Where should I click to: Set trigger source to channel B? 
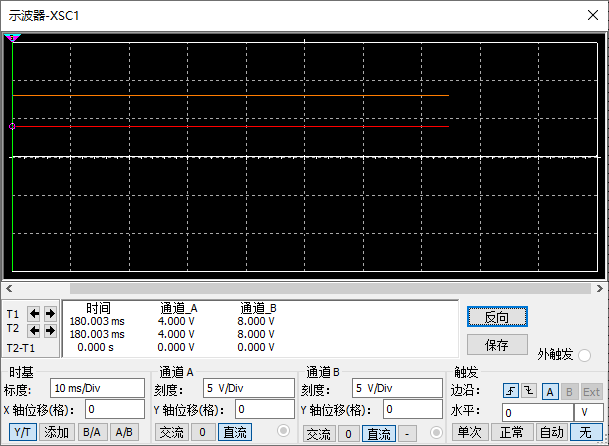tap(569, 392)
